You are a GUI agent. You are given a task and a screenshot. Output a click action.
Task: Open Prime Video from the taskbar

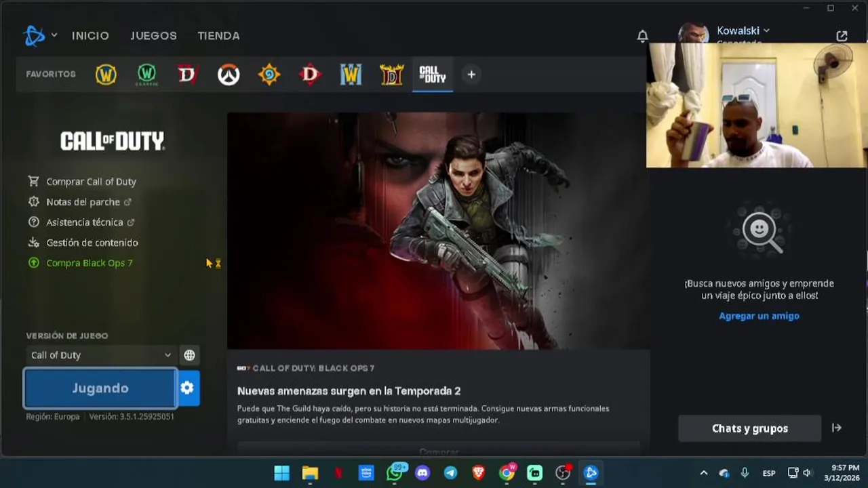pyautogui.click(x=366, y=472)
